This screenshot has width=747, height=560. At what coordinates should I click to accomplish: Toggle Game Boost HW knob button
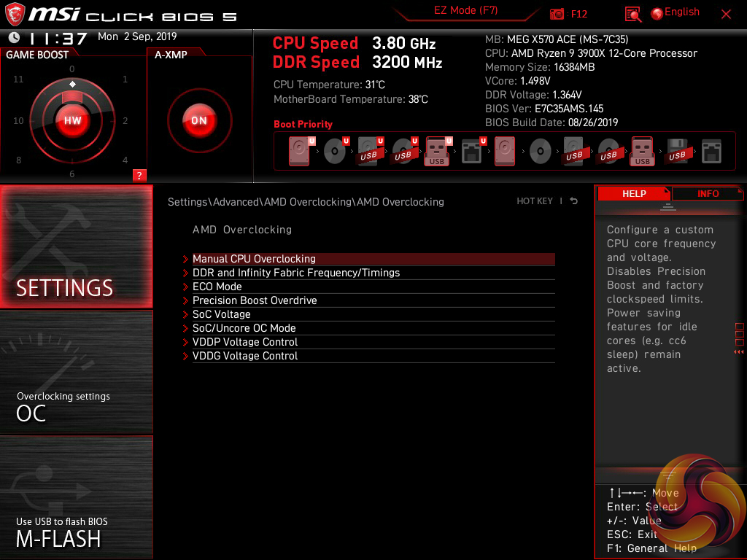point(72,120)
